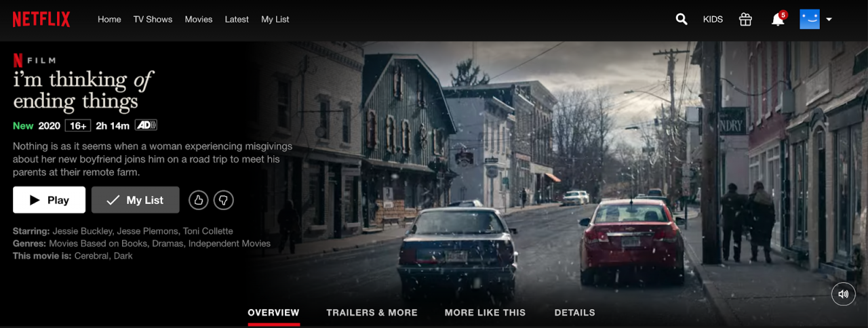Click the 16+ maturity rating badge
The width and height of the screenshot is (868, 328).
coord(77,125)
